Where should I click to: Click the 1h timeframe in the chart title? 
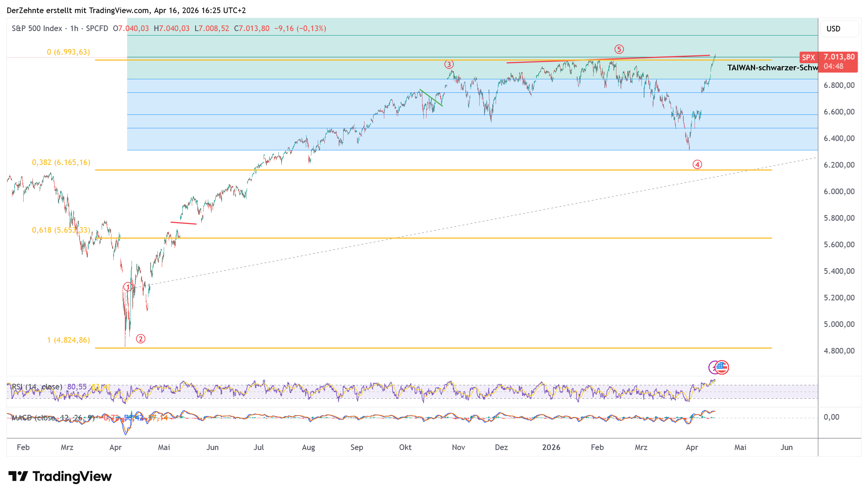74,28
